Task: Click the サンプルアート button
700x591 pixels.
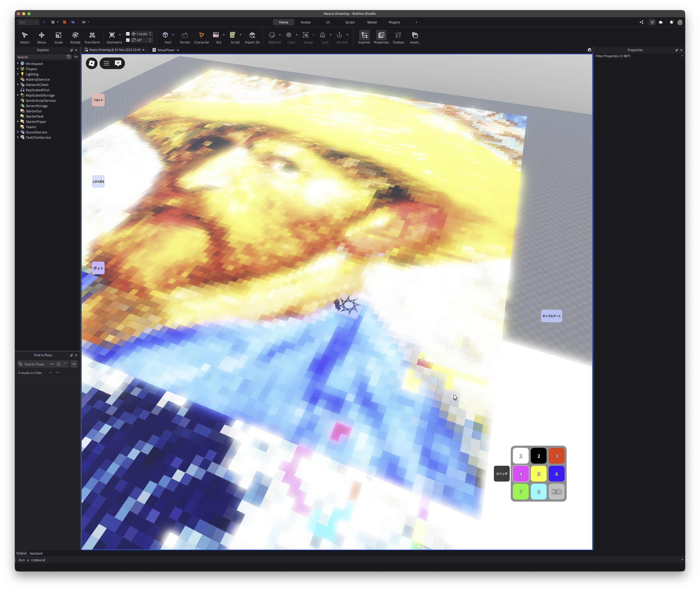Action: tap(551, 316)
